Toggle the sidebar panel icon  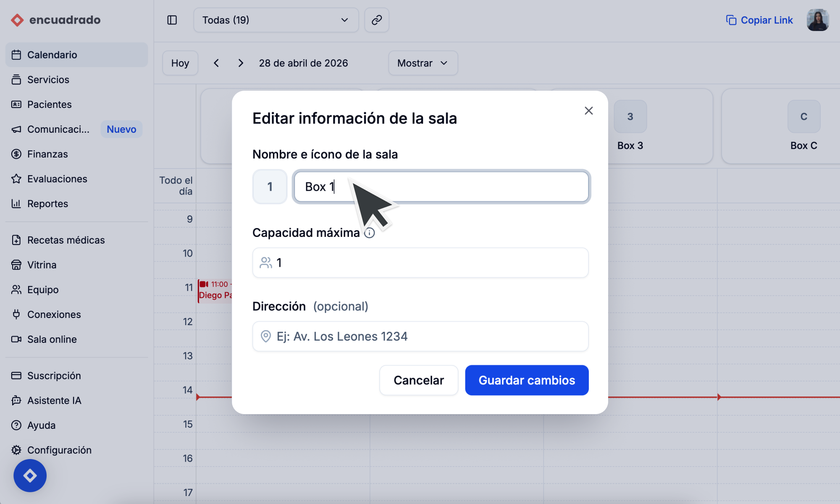pyautogui.click(x=172, y=20)
